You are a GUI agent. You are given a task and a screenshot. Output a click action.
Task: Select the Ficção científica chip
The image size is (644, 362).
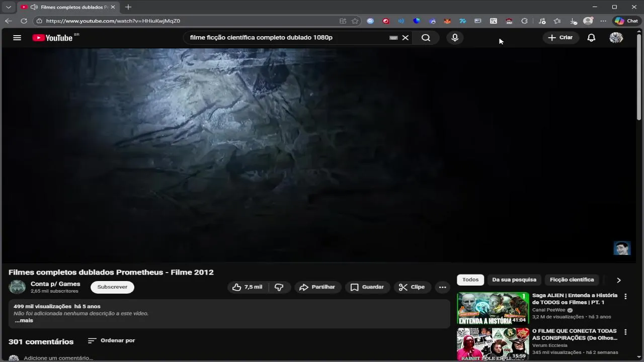[x=572, y=280]
